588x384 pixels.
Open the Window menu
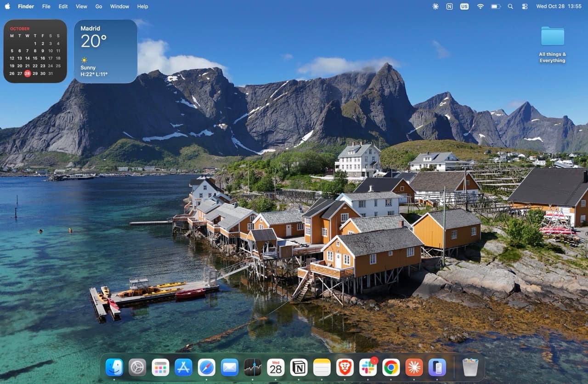pyautogui.click(x=119, y=6)
